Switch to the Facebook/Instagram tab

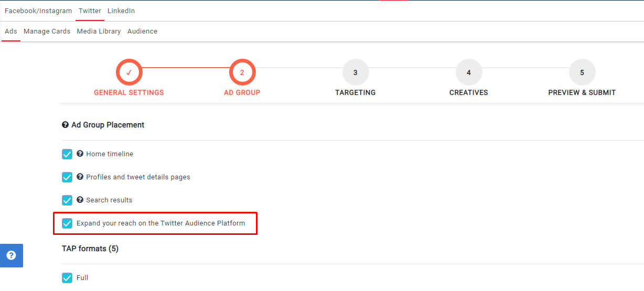pos(38,11)
